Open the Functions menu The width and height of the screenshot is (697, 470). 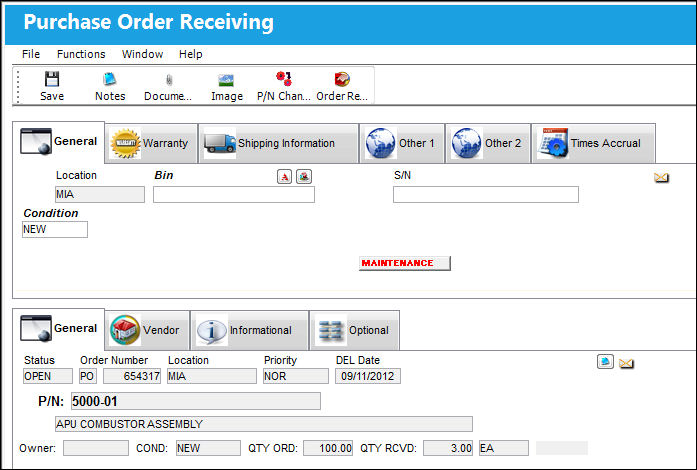[81, 54]
